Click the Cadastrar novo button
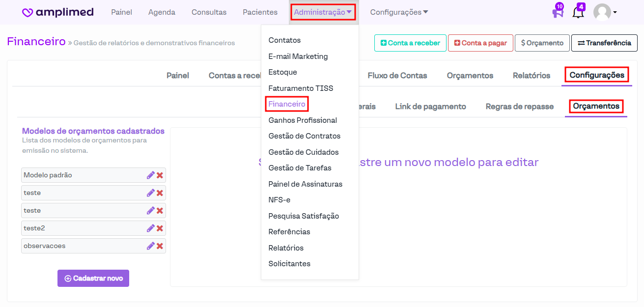This screenshot has width=644, height=307. click(93, 279)
